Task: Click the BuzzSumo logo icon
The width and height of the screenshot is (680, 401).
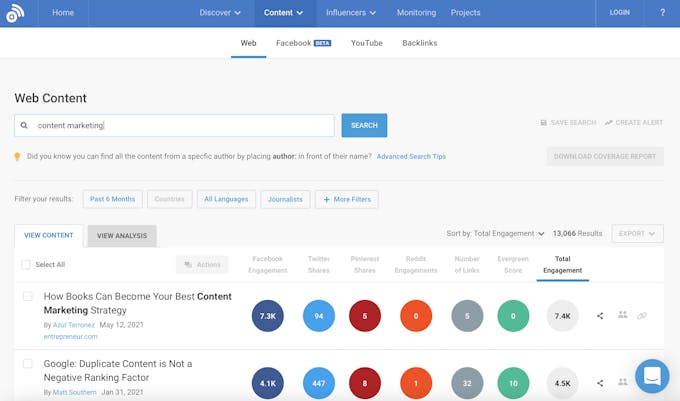Action: coord(15,13)
